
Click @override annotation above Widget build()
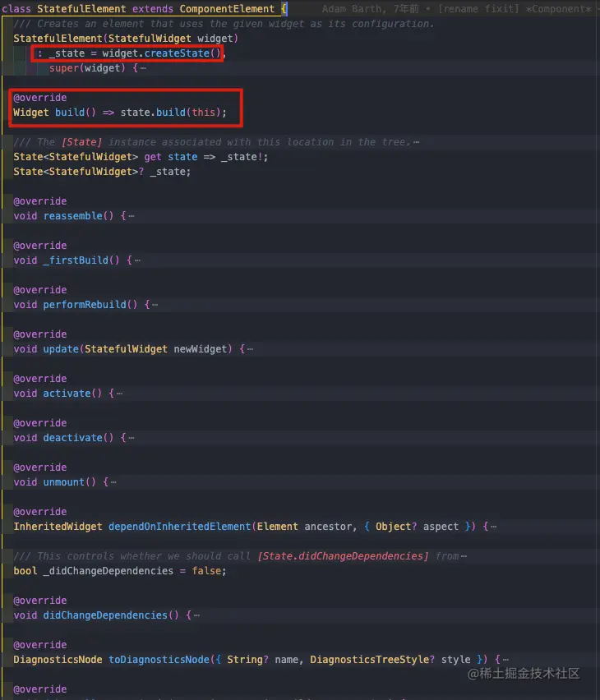(40, 98)
